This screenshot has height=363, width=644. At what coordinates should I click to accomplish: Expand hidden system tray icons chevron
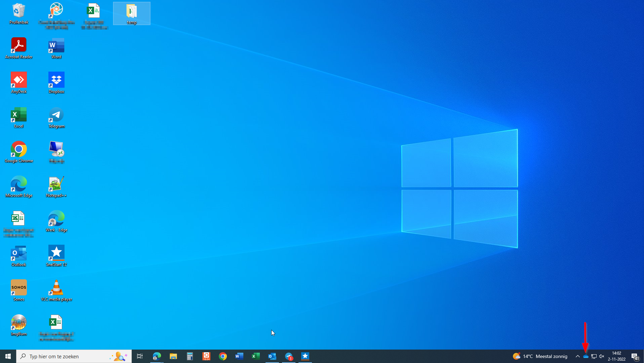(x=577, y=356)
